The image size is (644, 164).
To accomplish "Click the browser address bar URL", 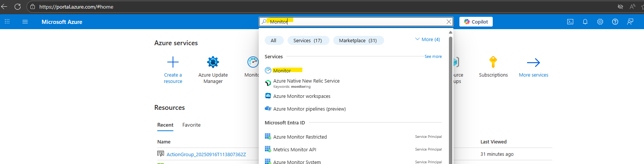I will point(76,7).
